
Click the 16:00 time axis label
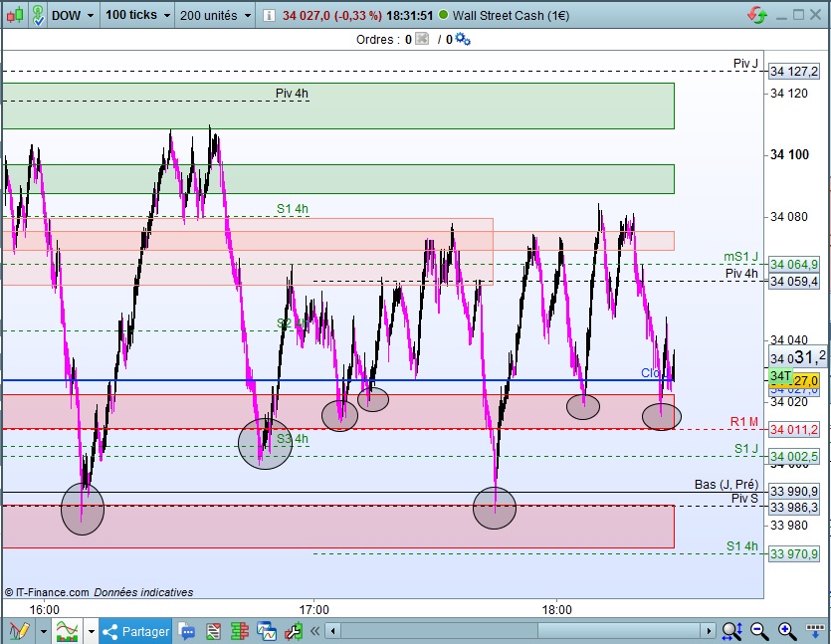pos(45,609)
